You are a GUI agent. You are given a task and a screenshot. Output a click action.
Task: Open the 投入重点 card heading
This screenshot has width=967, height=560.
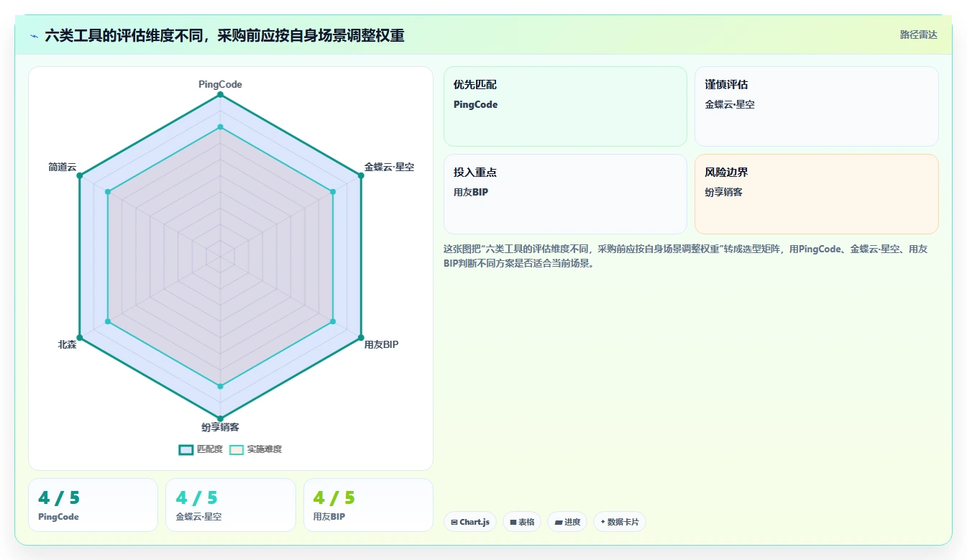pyautogui.click(x=475, y=173)
